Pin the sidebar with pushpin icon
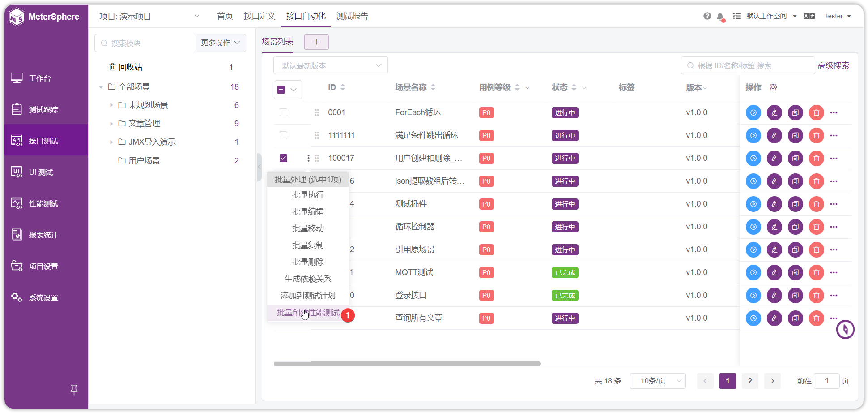This screenshot has width=868, height=413. click(74, 390)
